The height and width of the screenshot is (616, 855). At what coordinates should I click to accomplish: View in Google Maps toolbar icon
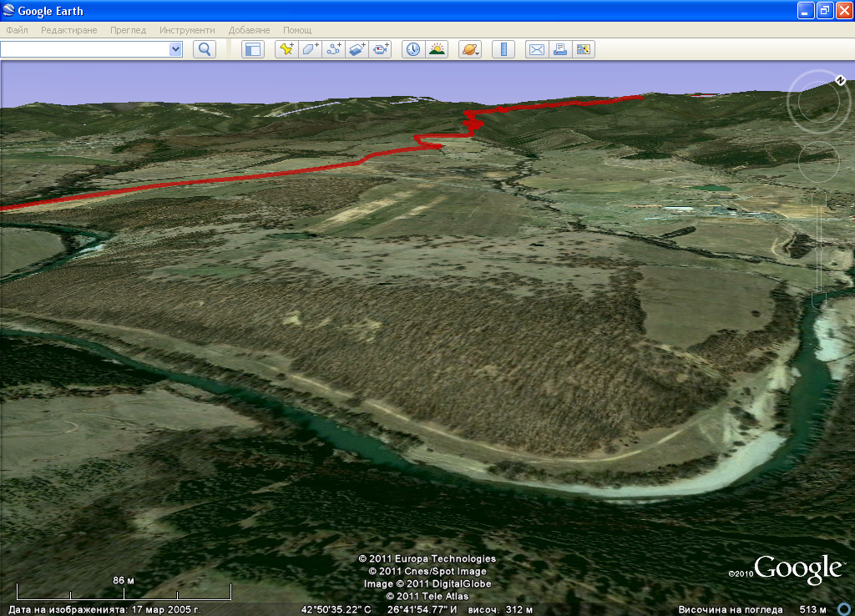[584, 49]
